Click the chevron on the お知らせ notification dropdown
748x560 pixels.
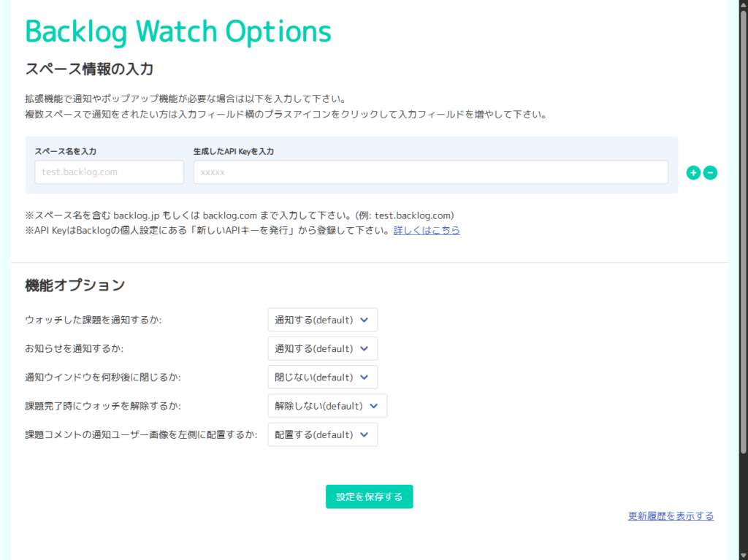(364, 349)
